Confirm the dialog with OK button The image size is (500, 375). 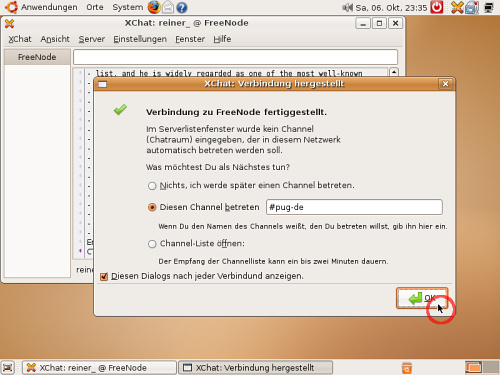click(422, 298)
